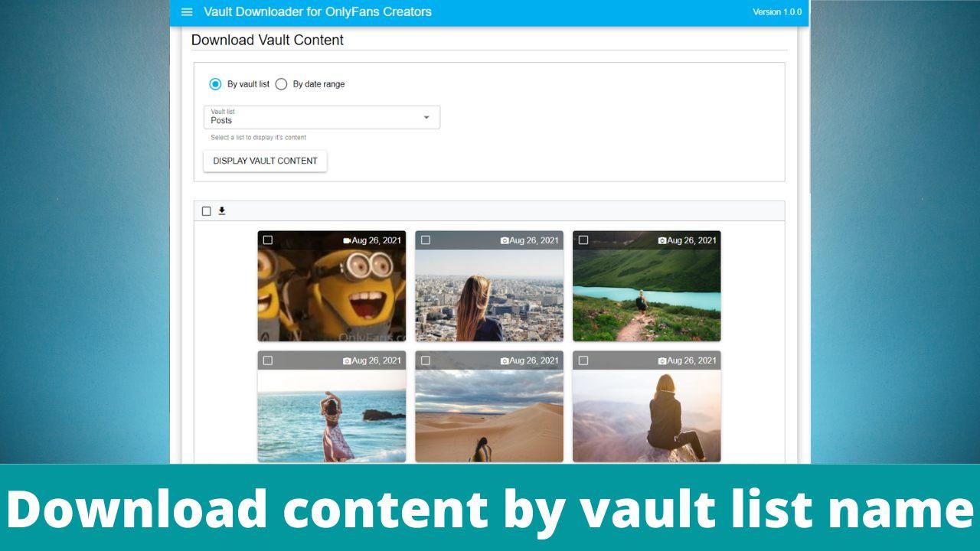Click the camera icon on the desert photo

(504, 360)
